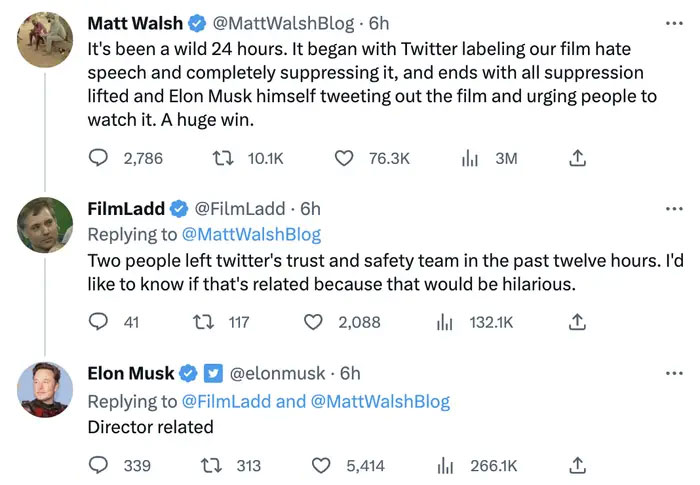This screenshot has height=485, width=700.
Task: Share Matt Walsh's tweet
Action: pos(576,158)
